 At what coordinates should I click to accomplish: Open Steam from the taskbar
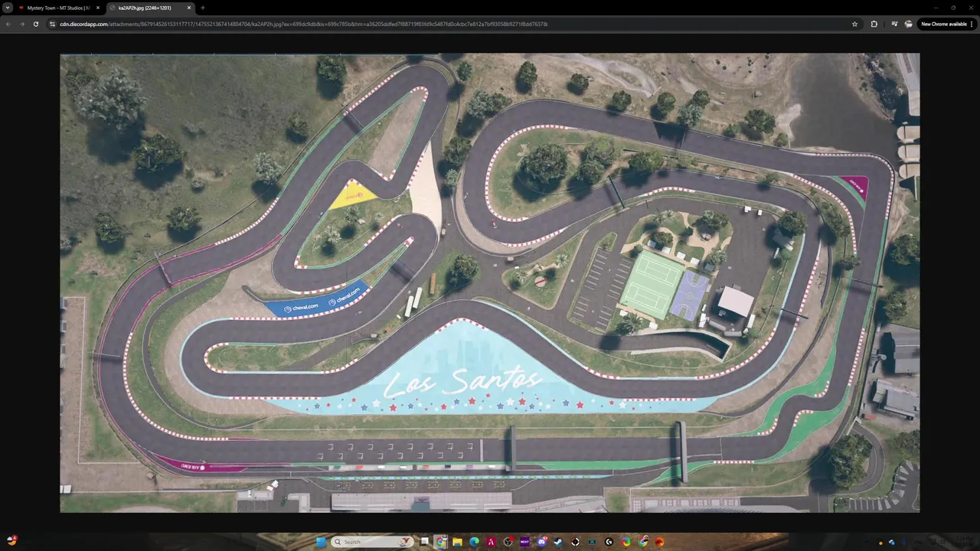pos(558,542)
